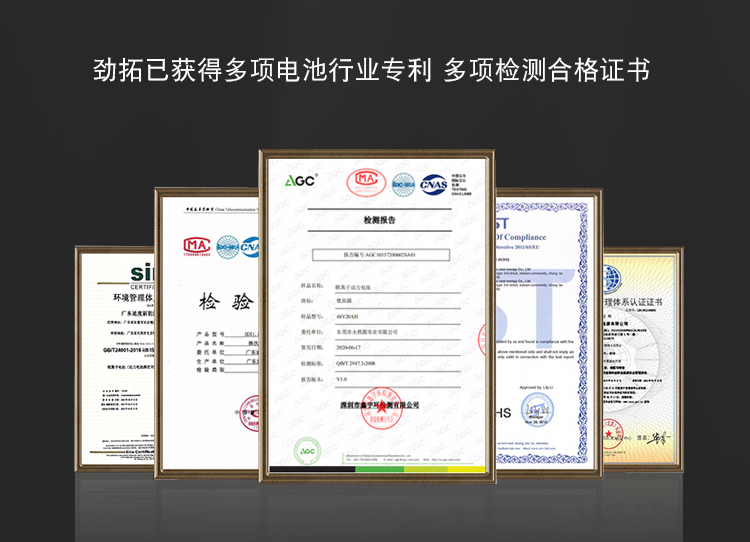Click the 产品型号 row on the 检验 certificate
Screen dimensions: 750x542
pyautogui.click(x=227, y=334)
